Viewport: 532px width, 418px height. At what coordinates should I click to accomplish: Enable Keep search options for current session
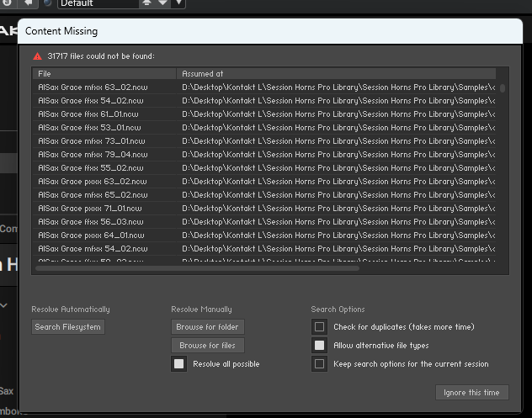coord(319,364)
